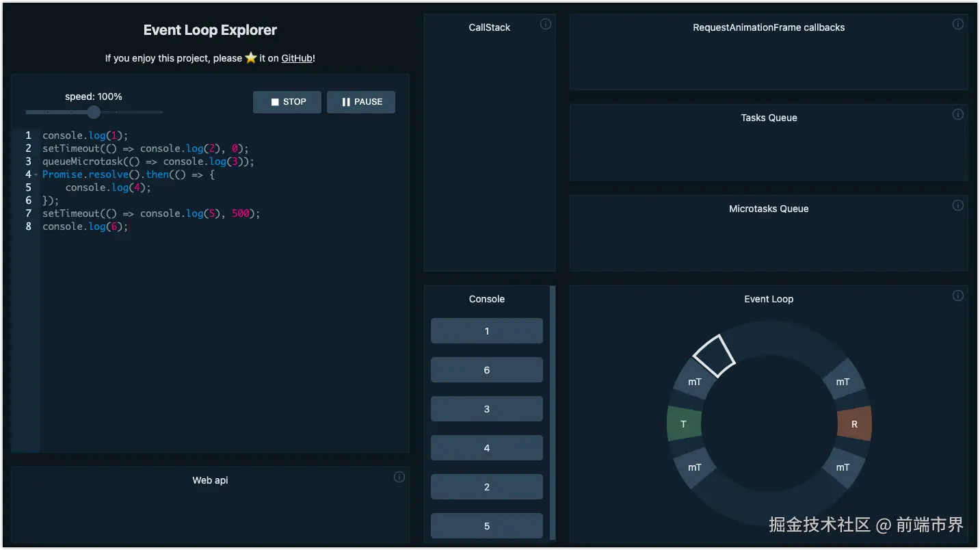The width and height of the screenshot is (980, 550).
Task: Click the orange R segment in event loop
Action: tap(854, 424)
